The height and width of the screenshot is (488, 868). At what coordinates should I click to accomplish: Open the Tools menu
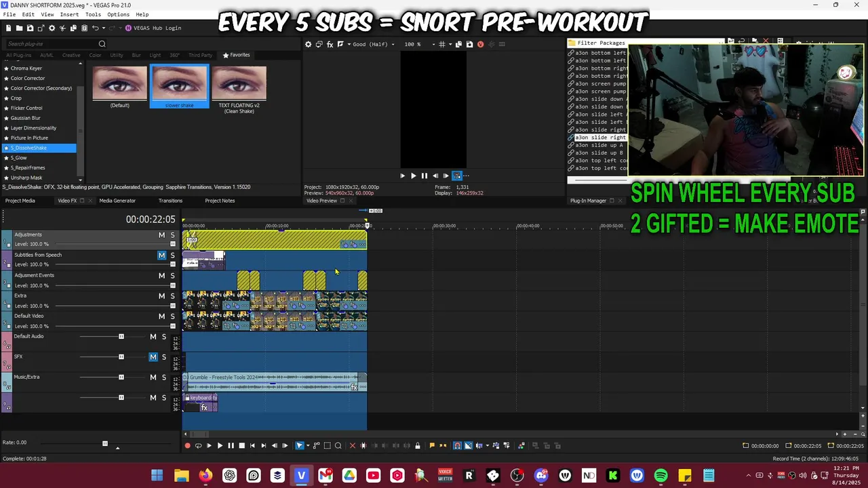tap(93, 14)
